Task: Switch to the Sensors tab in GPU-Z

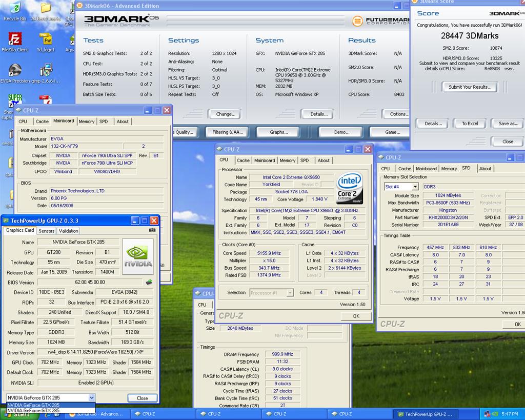Action: pyautogui.click(x=46, y=231)
